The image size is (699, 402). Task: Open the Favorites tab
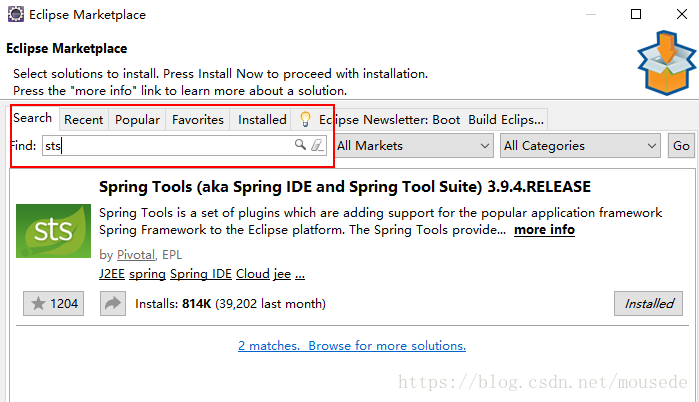[x=198, y=120]
